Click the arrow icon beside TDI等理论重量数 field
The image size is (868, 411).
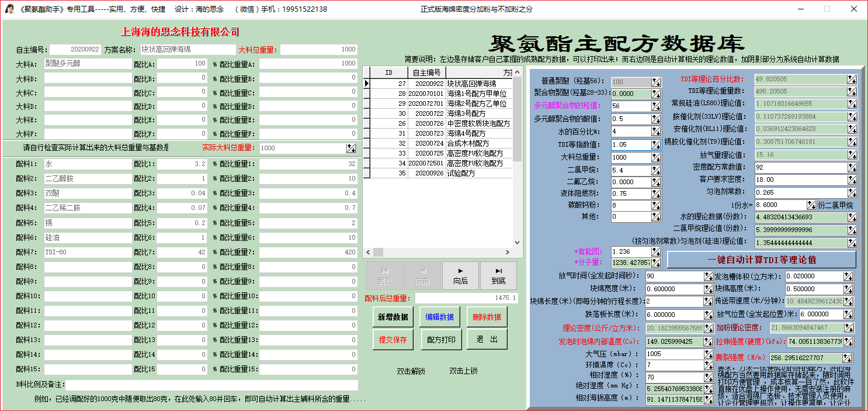click(x=852, y=92)
